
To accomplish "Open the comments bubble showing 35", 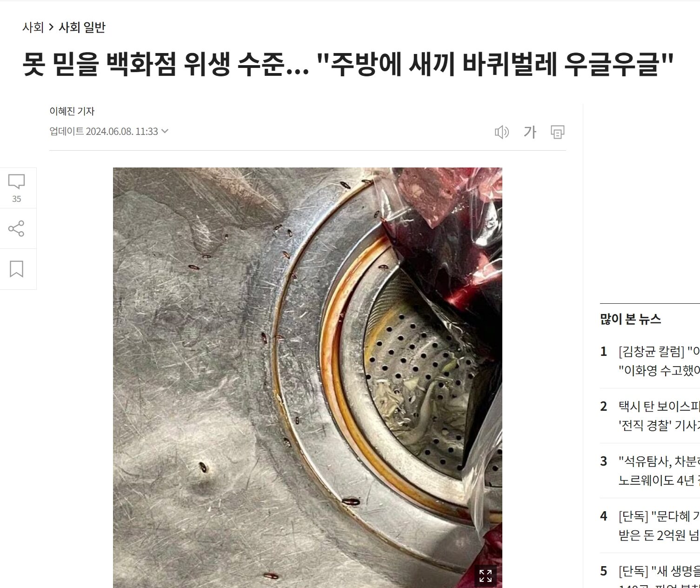I will pyautogui.click(x=16, y=188).
